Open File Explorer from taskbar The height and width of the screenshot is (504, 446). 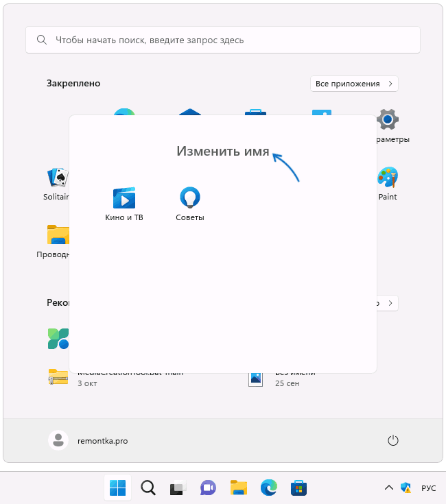click(239, 488)
